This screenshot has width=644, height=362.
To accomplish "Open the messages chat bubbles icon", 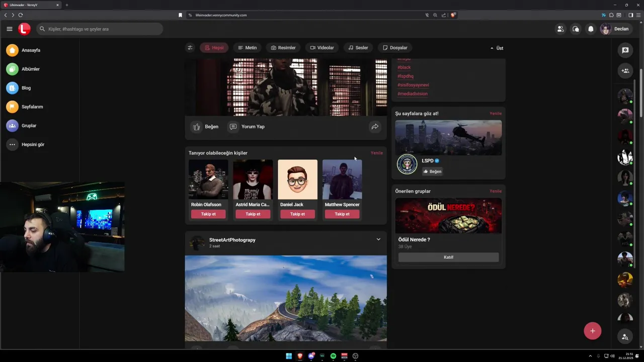I will 576,29.
